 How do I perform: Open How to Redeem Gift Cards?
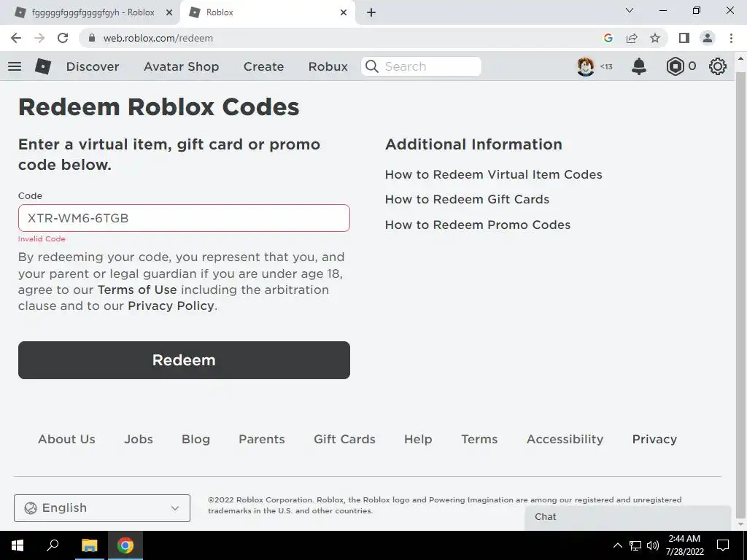(x=467, y=199)
